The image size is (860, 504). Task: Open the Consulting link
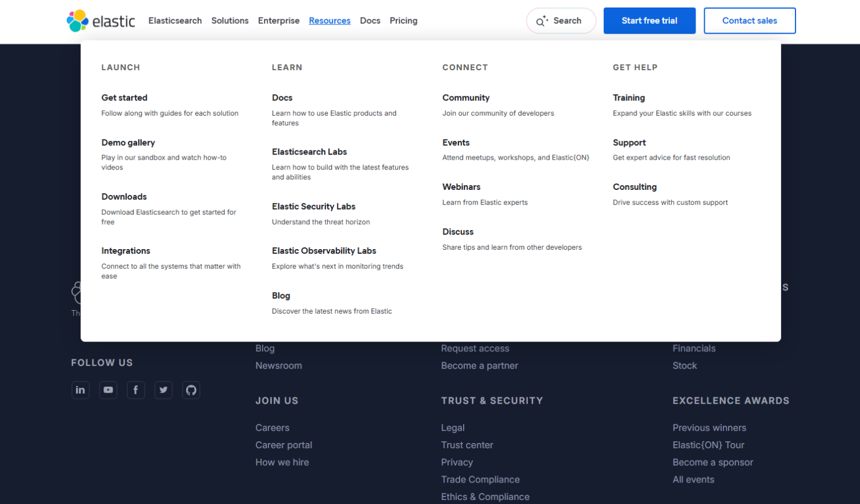coord(635,187)
